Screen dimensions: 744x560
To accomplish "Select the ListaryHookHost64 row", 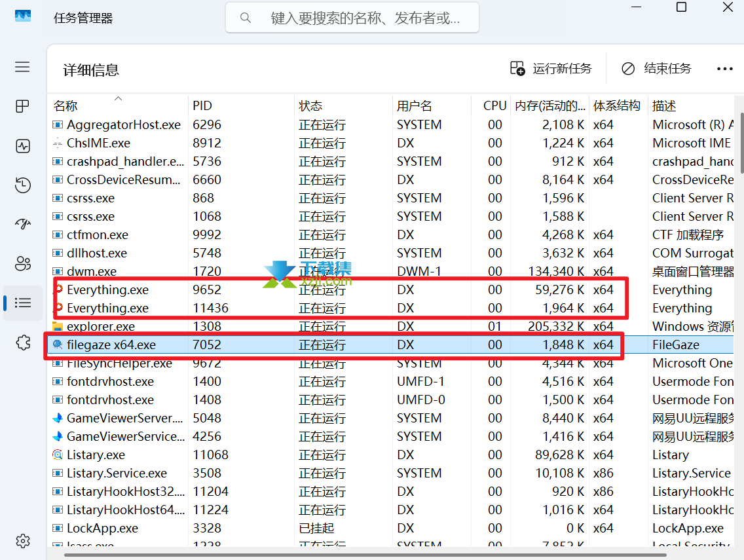I will click(390, 510).
